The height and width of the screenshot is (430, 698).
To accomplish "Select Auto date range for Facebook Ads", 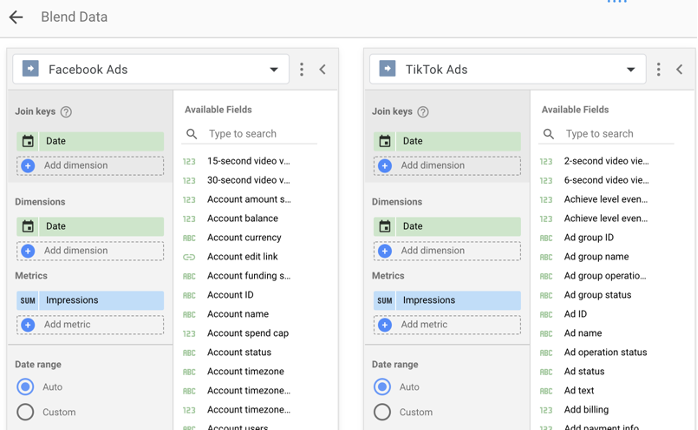I will point(25,387).
